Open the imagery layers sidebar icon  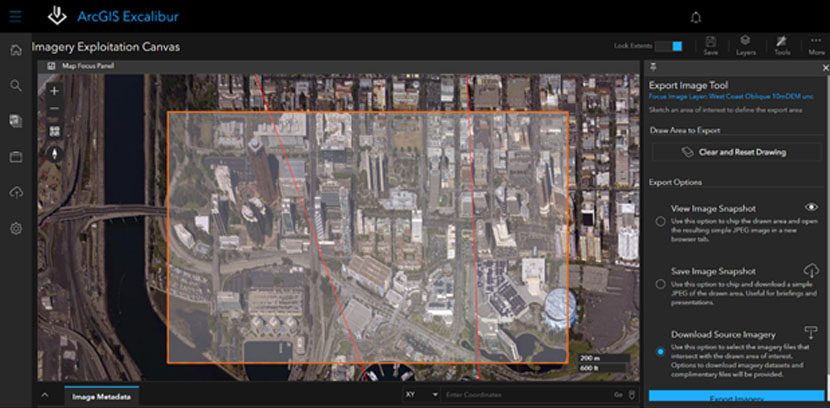[x=16, y=121]
